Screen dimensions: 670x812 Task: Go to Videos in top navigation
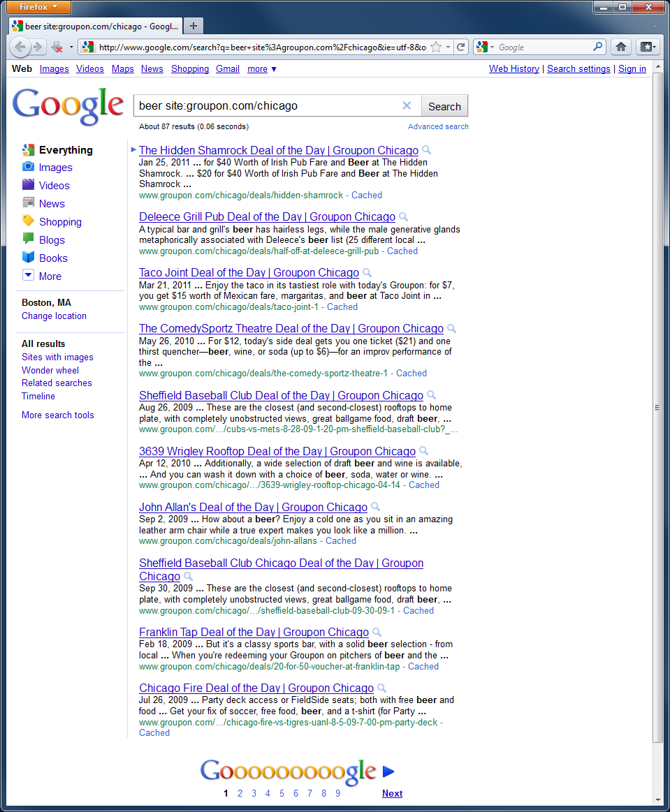(89, 69)
